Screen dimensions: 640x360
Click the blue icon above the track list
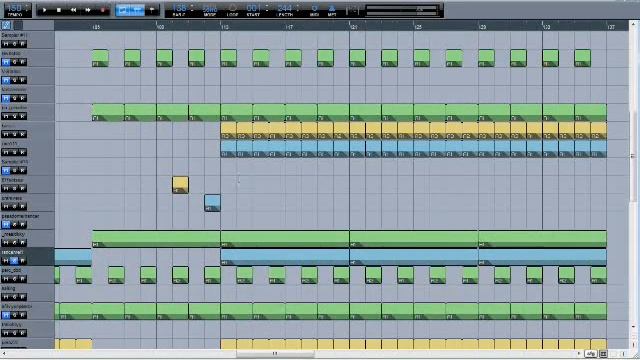click(x=6, y=25)
